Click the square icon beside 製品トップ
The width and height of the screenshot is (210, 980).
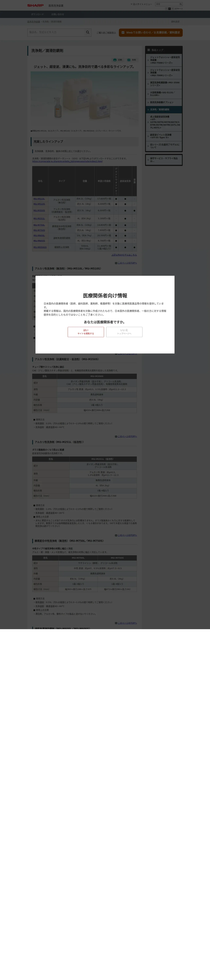(x=149, y=50)
